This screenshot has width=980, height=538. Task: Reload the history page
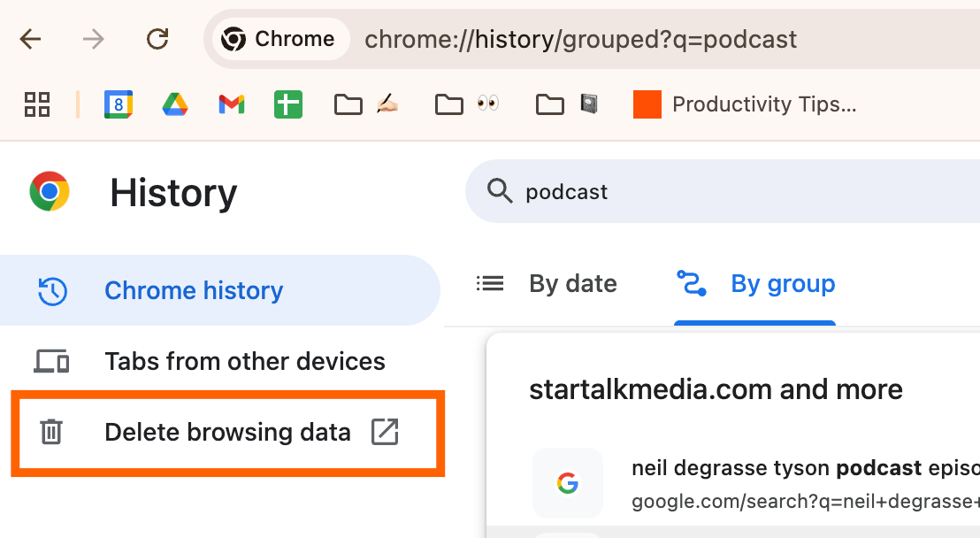tap(157, 40)
